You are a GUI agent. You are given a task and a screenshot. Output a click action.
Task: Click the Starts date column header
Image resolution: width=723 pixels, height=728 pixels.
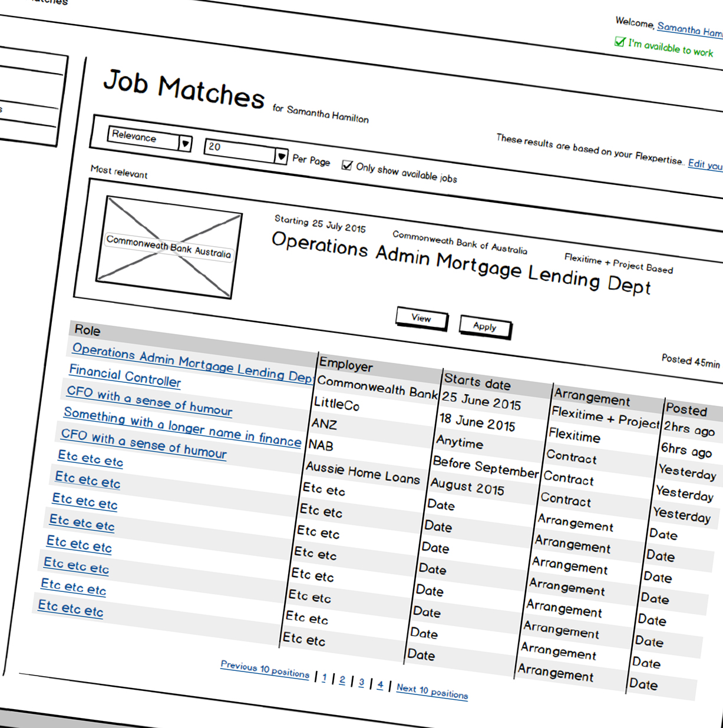click(x=477, y=382)
